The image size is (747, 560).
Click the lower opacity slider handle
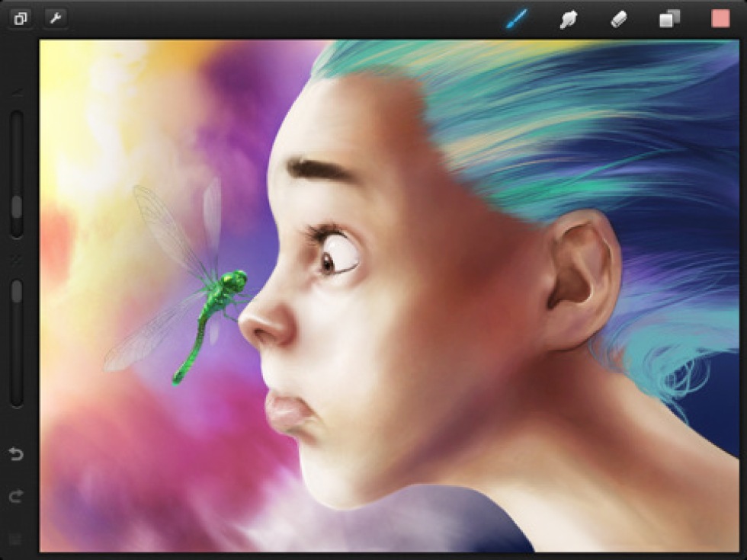pyautogui.click(x=16, y=292)
